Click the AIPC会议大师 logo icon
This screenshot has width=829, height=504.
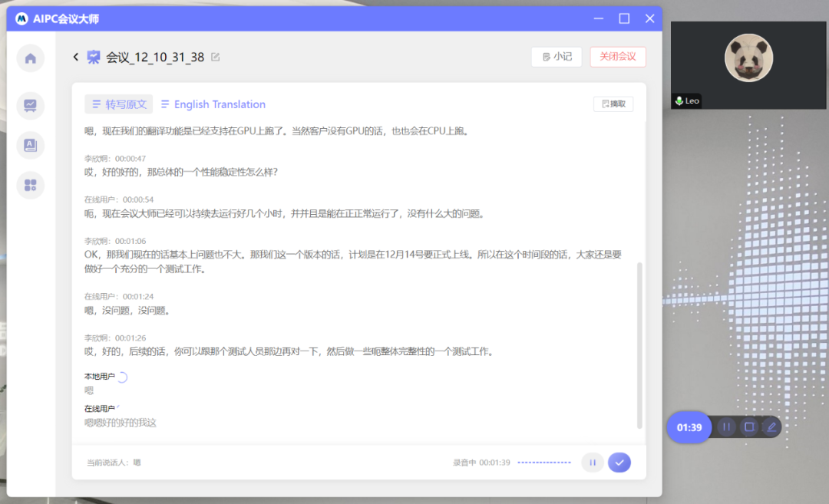pyautogui.click(x=21, y=19)
